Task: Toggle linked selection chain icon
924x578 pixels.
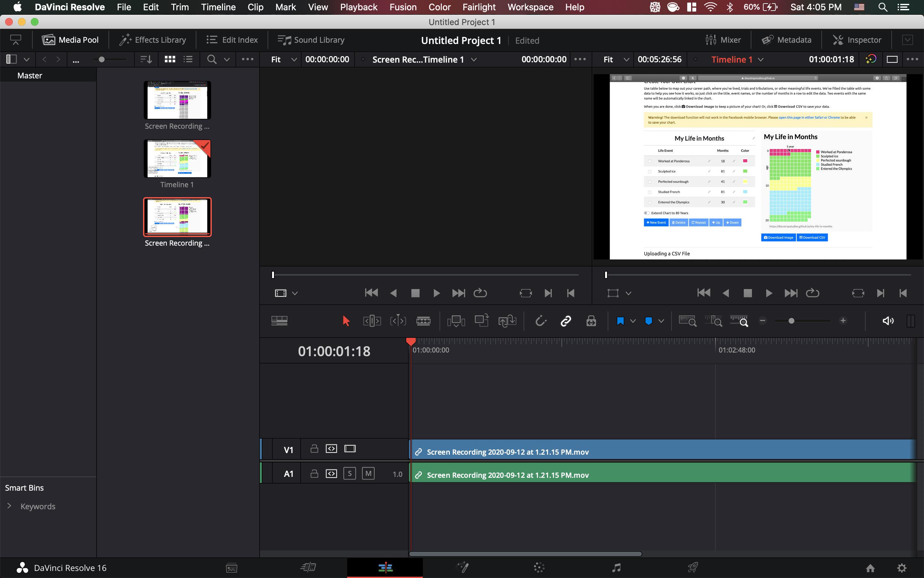Action: pos(566,321)
